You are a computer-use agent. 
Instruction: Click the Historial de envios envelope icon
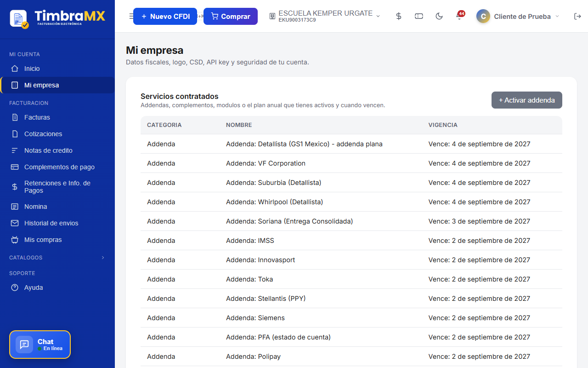[15, 223]
